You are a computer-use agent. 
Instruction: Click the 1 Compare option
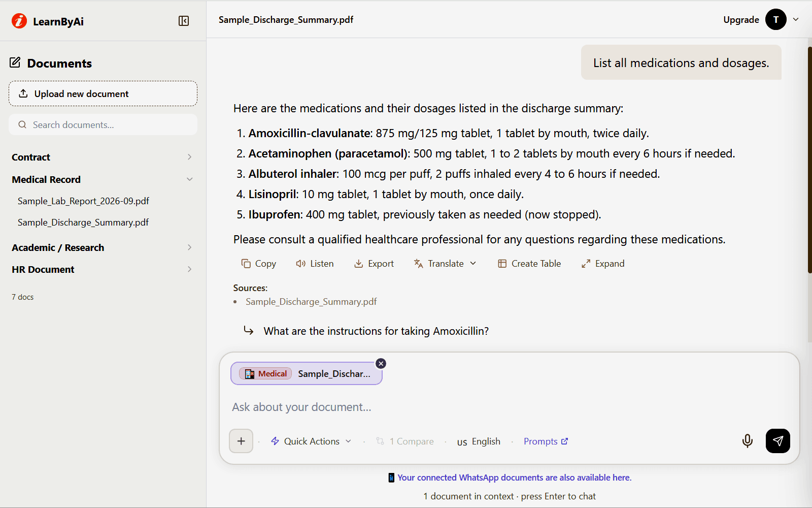click(404, 441)
